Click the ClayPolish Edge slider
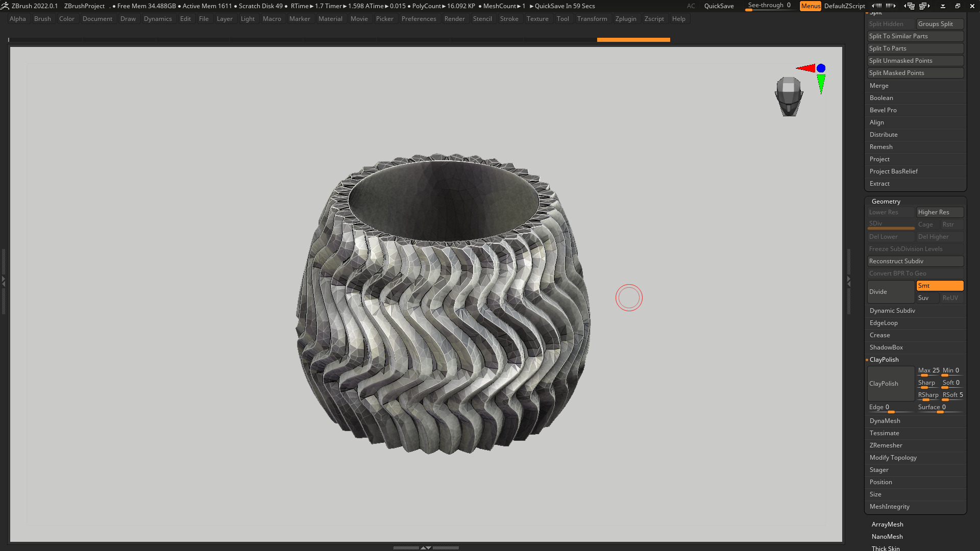Screen dimensions: 980x551 (x=891, y=408)
